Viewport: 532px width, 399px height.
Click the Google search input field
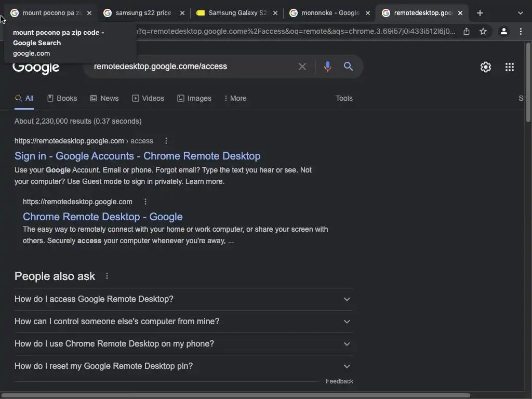pyautogui.click(x=193, y=66)
